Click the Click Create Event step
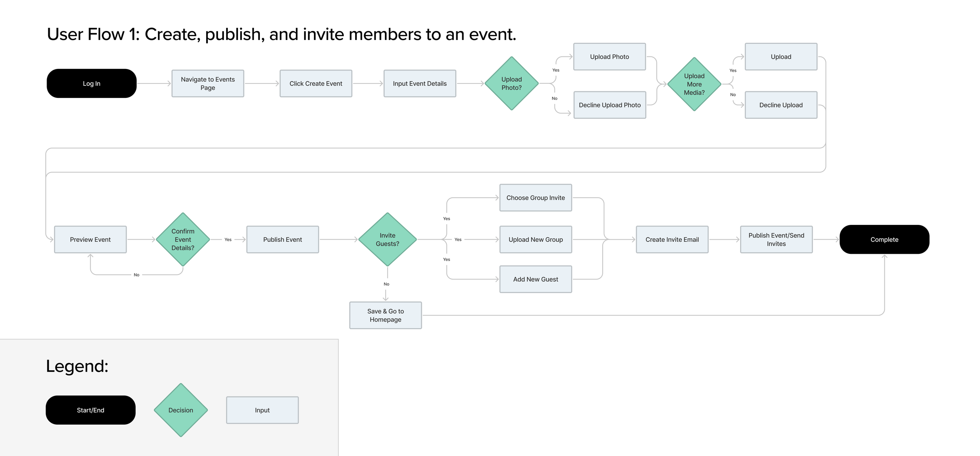Image resolution: width=980 pixels, height=456 pixels. pyautogui.click(x=316, y=83)
